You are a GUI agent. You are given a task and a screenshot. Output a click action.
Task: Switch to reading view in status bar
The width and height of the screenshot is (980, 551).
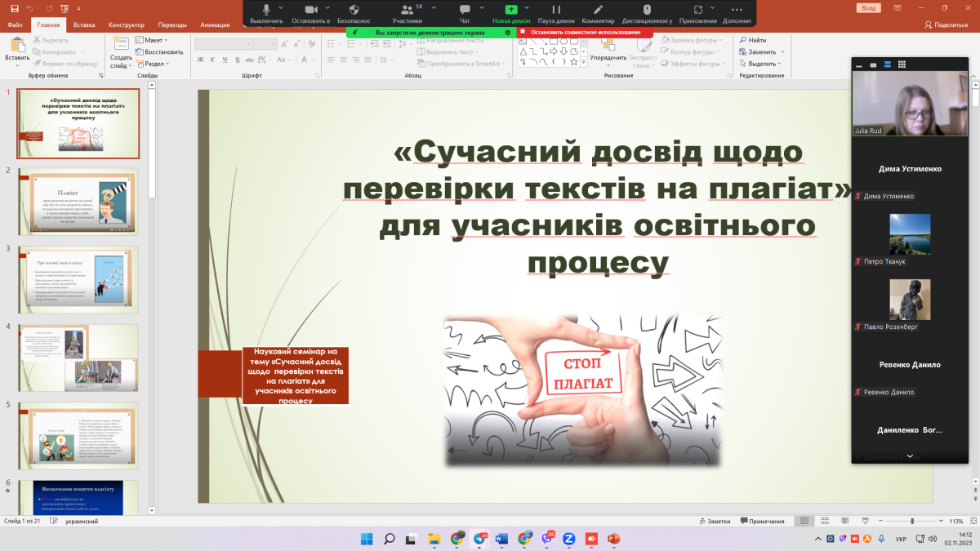843,522
